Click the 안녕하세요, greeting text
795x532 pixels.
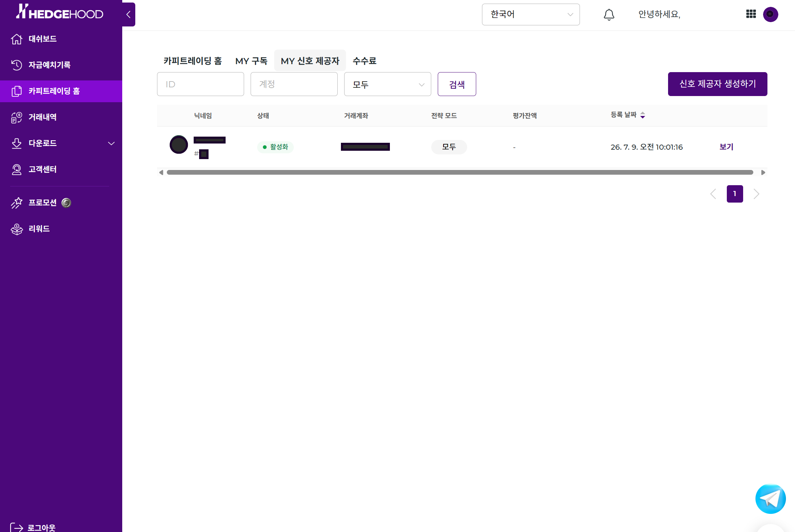click(659, 14)
